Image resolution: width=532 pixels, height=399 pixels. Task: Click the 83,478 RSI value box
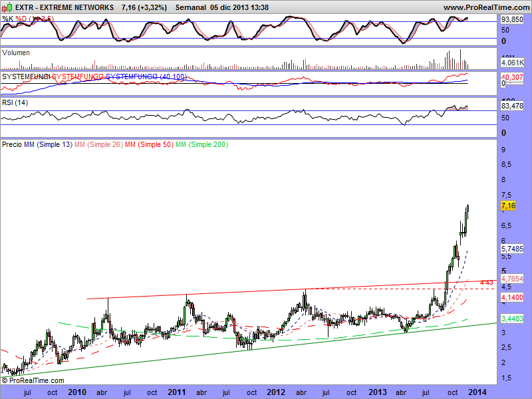pos(512,106)
